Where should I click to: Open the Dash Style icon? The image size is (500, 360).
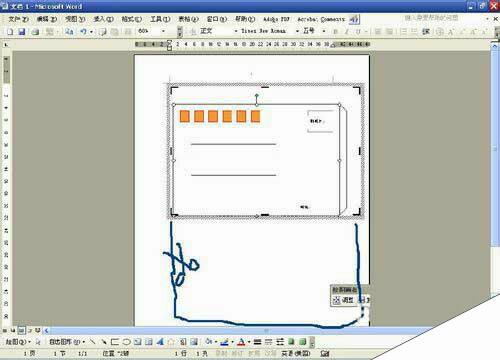[x=269, y=342]
